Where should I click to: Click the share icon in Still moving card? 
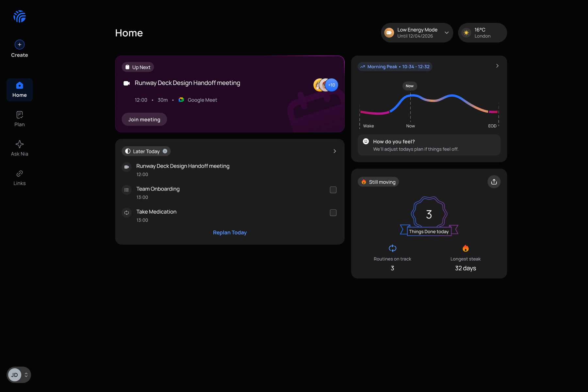(494, 182)
